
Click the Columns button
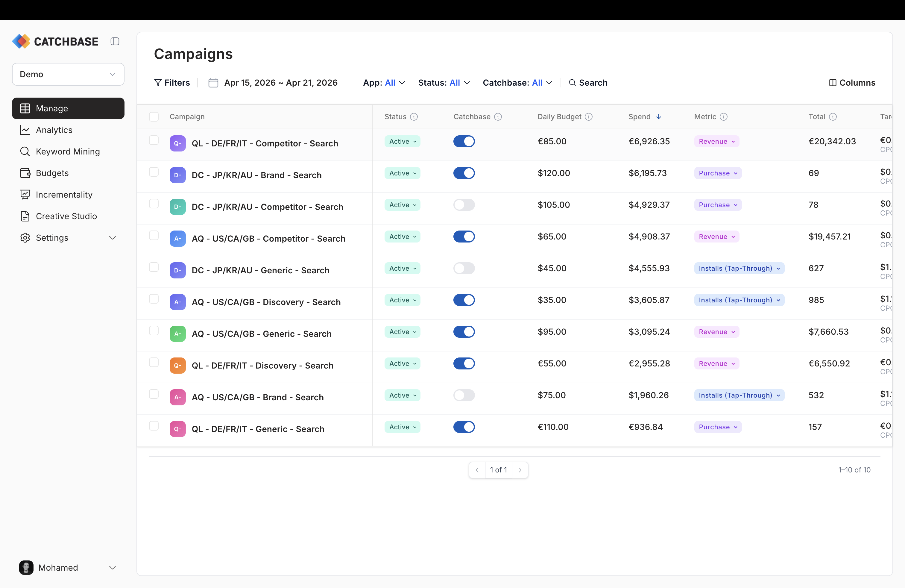pyautogui.click(x=852, y=83)
